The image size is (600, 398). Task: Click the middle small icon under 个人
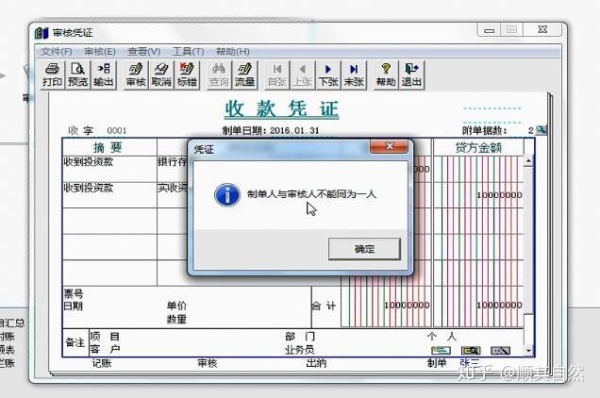pos(471,350)
